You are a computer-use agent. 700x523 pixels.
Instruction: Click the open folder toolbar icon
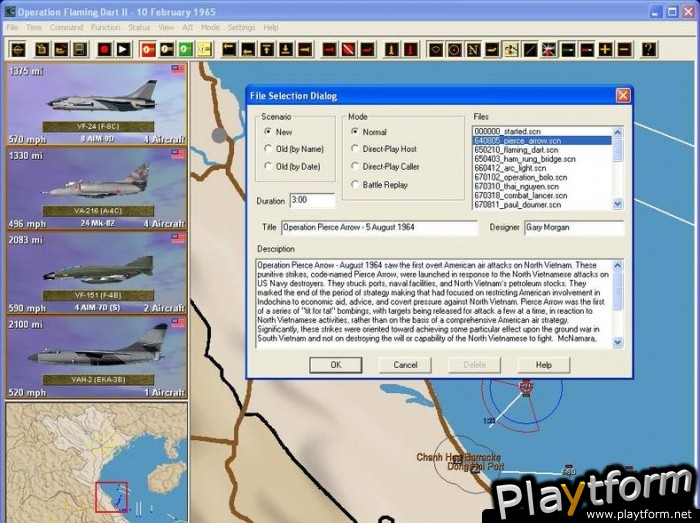coord(61,49)
